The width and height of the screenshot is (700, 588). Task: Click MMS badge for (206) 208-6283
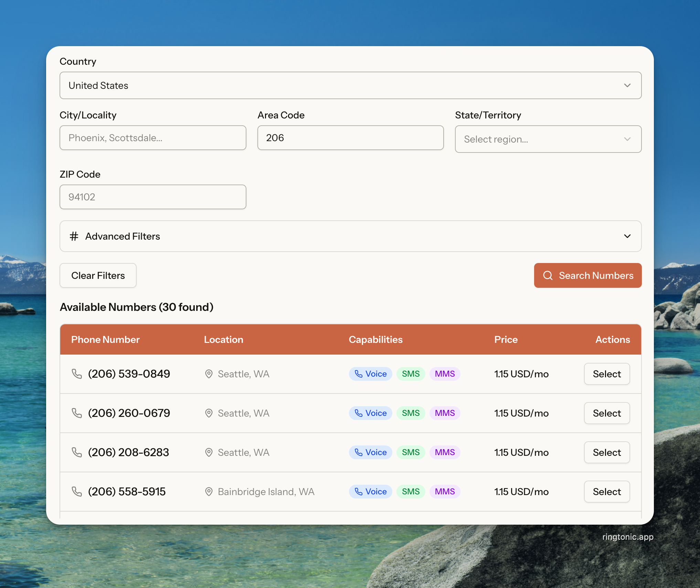tap(445, 452)
